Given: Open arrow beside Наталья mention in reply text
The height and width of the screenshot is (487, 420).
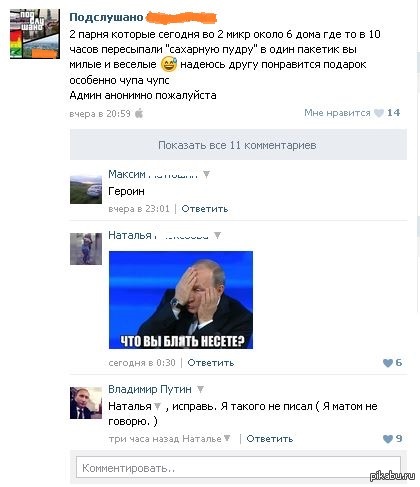Looking at the screenshot, I should (x=157, y=406).
